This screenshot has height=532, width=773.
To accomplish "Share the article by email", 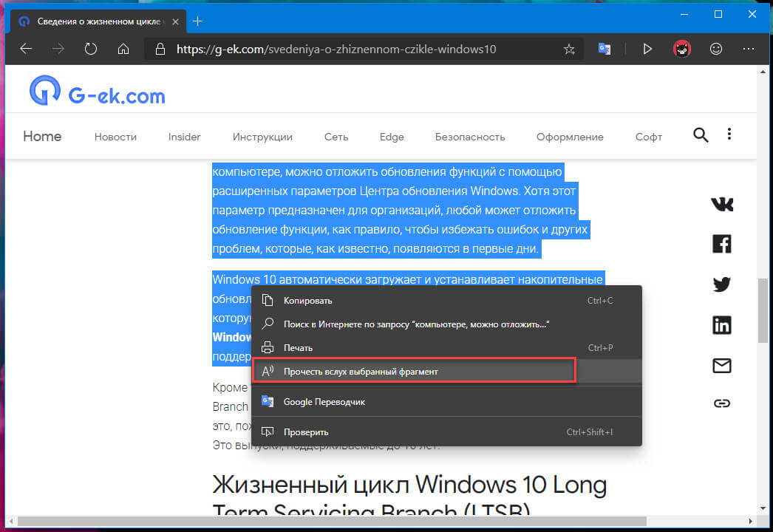I will [722, 365].
